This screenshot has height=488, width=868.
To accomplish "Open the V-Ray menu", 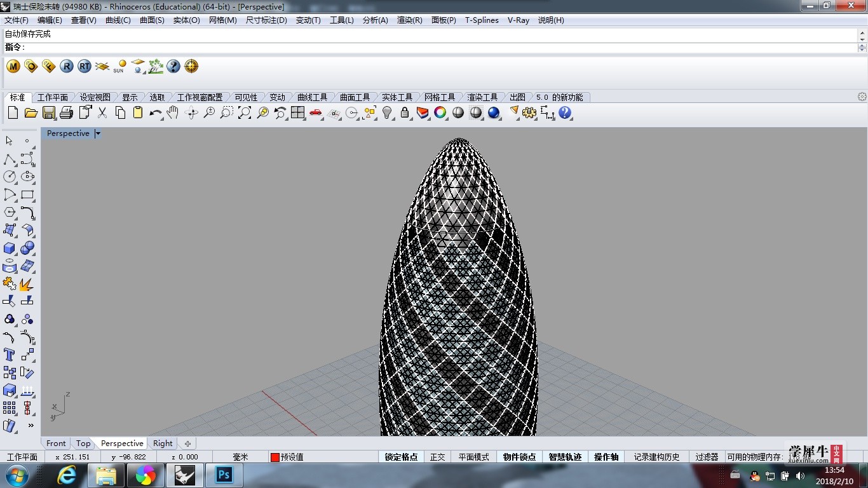I will pos(518,20).
